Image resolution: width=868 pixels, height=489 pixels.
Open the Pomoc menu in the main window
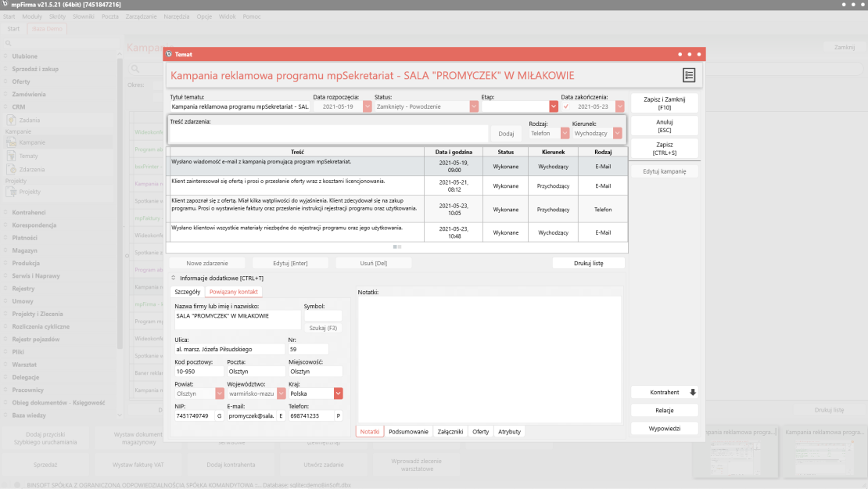tap(251, 16)
